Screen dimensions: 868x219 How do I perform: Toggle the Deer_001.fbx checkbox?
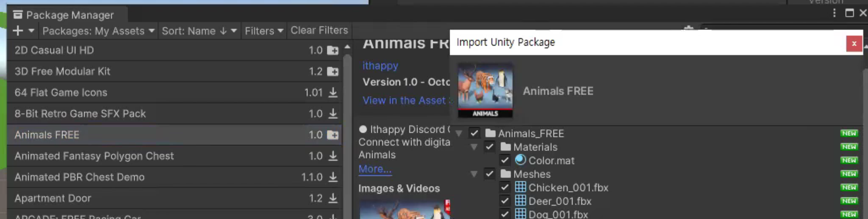click(x=505, y=201)
